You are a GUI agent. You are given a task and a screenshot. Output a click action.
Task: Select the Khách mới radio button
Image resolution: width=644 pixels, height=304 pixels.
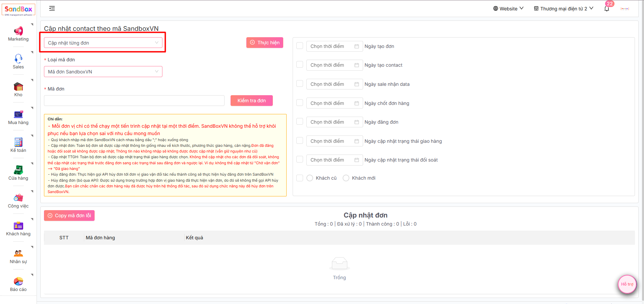(x=346, y=178)
